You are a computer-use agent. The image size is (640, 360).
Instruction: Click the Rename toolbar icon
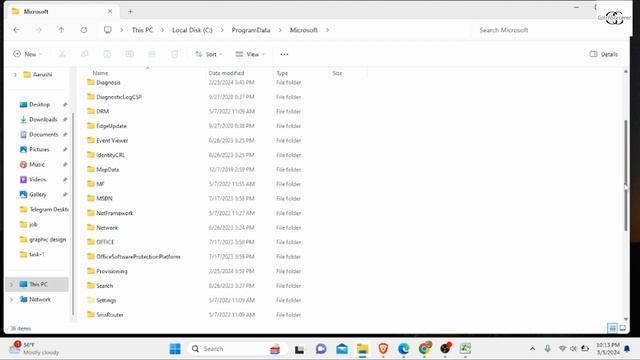(x=129, y=54)
